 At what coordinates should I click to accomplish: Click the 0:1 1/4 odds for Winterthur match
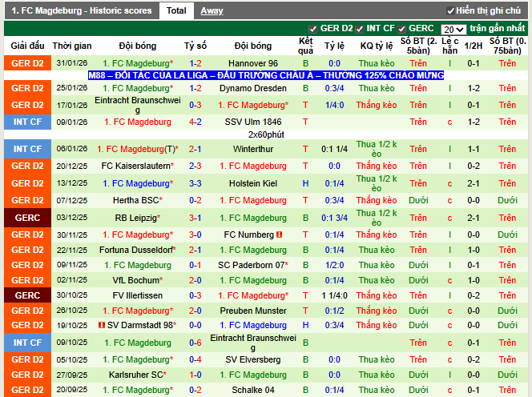tap(335, 149)
